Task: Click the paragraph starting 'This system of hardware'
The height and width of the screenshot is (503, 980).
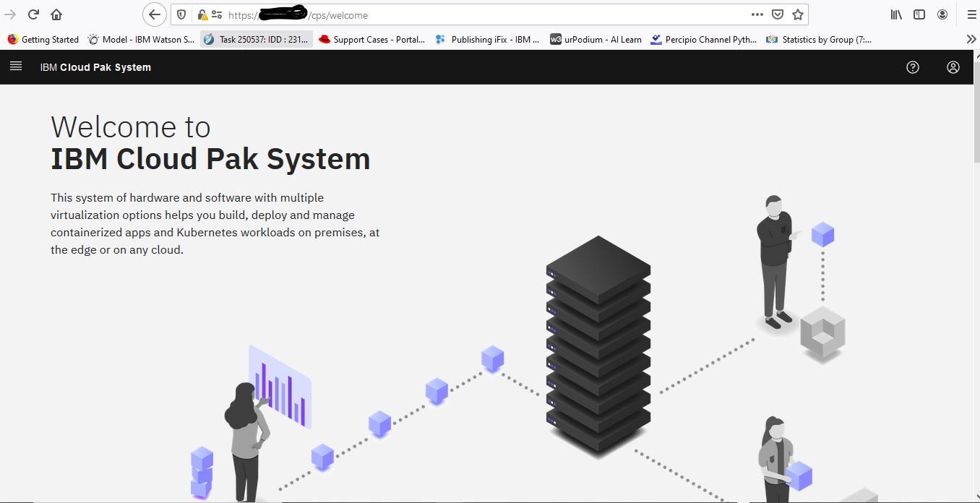Action: point(215,223)
